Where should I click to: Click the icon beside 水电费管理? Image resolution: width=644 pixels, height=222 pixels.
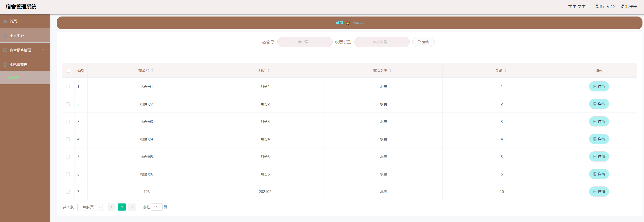5,65
